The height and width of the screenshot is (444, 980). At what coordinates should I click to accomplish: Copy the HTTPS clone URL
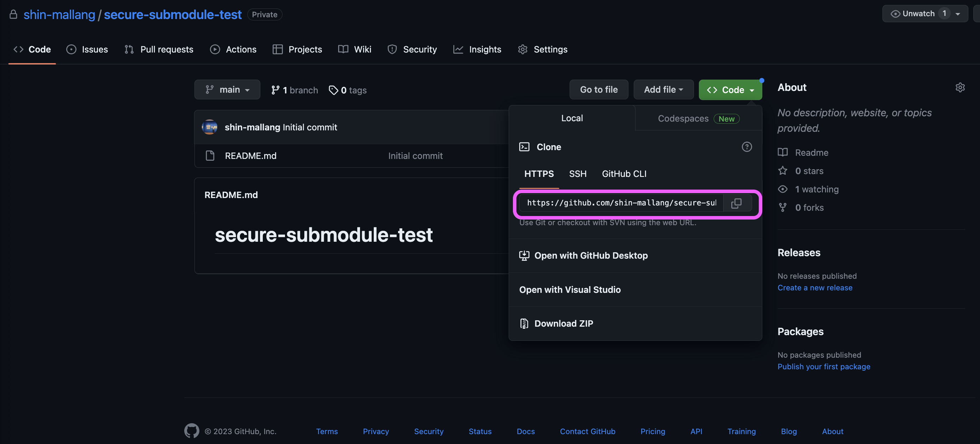(x=736, y=203)
